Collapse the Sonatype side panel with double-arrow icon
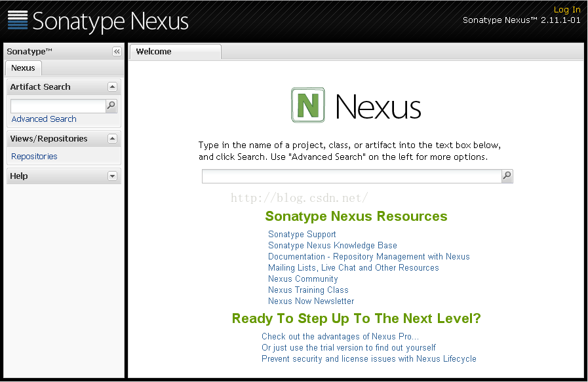The height and width of the screenshot is (382, 588). click(x=117, y=51)
